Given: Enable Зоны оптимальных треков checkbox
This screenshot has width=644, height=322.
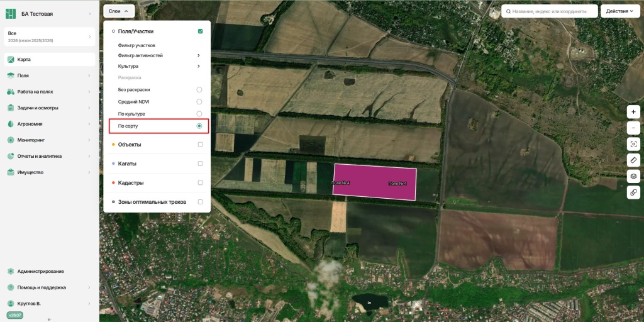Looking at the screenshot, I should tap(200, 202).
